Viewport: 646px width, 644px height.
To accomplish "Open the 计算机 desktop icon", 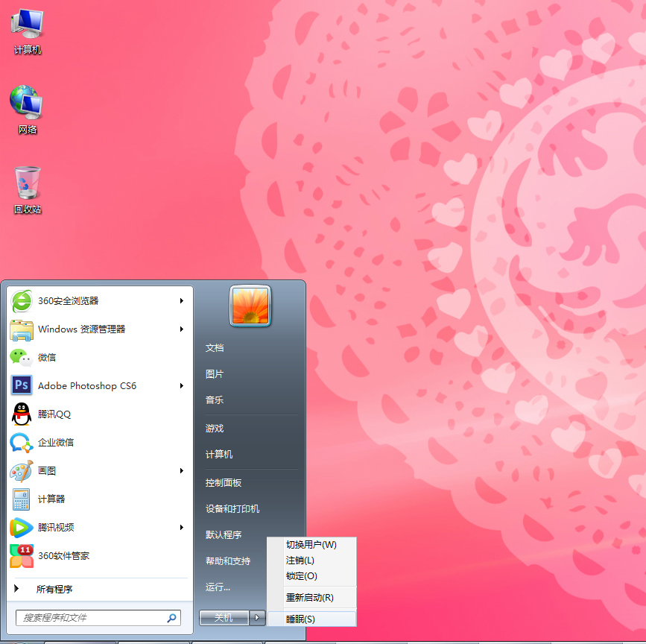I will click(27, 31).
